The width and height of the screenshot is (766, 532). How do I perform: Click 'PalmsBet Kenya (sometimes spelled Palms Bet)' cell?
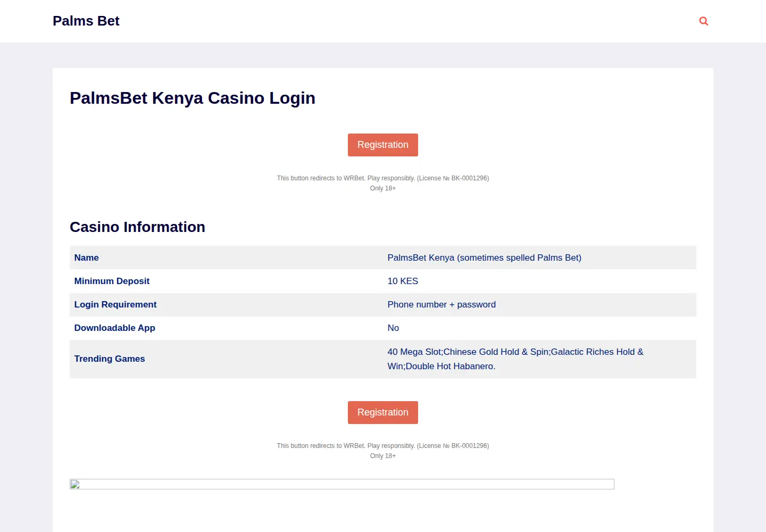click(485, 257)
